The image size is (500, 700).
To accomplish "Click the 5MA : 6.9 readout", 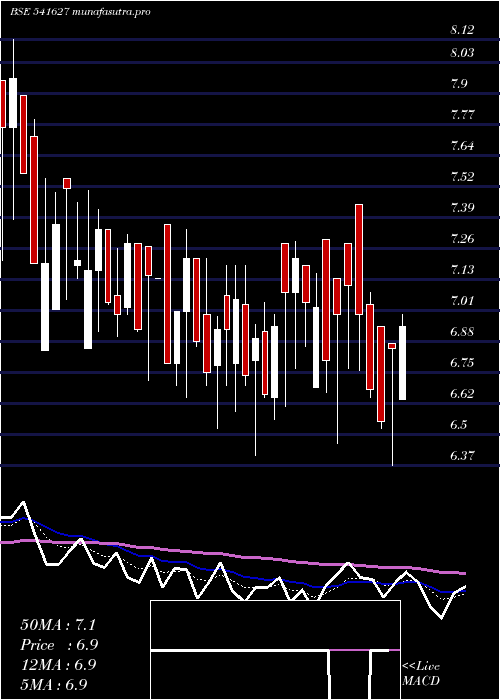I will (54, 684).
